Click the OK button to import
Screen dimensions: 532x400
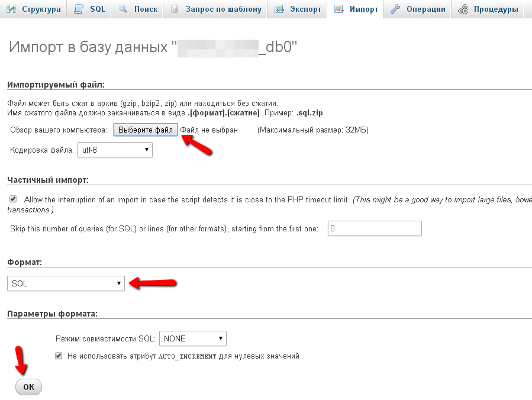pyautogui.click(x=28, y=387)
